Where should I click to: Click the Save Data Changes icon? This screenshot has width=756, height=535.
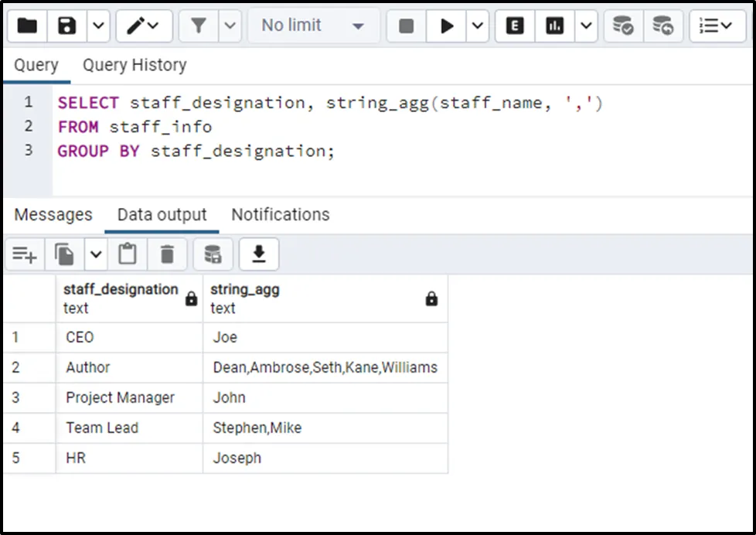click(213, 254)
